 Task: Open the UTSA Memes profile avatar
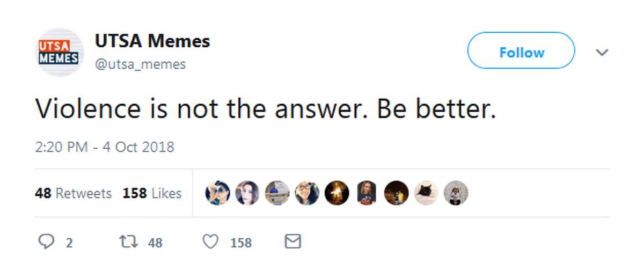[x=59, y=52]
